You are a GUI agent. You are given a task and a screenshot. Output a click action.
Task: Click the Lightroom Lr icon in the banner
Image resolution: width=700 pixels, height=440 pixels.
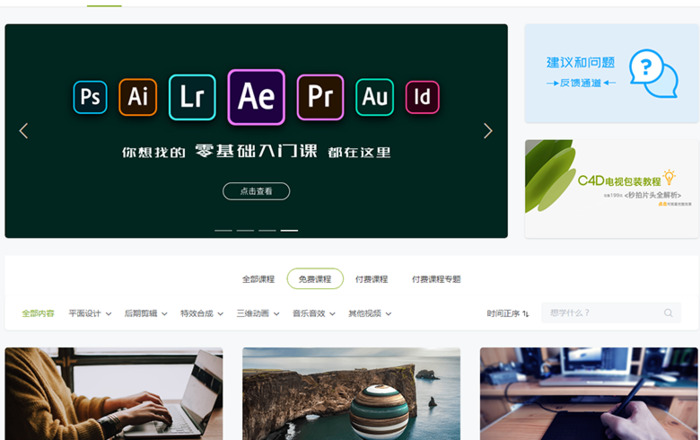coord(192,97)
